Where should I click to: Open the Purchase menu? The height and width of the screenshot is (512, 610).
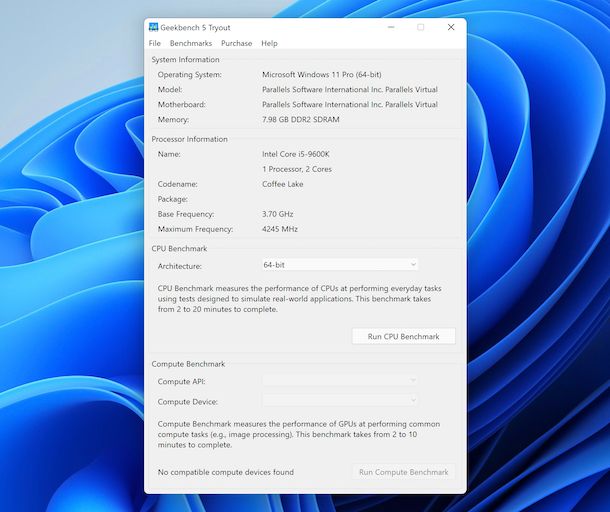click(x=236, y=43)
